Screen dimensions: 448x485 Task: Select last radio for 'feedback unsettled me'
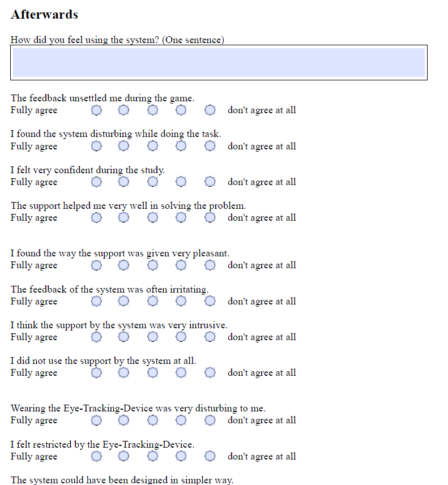coord(210,110)
